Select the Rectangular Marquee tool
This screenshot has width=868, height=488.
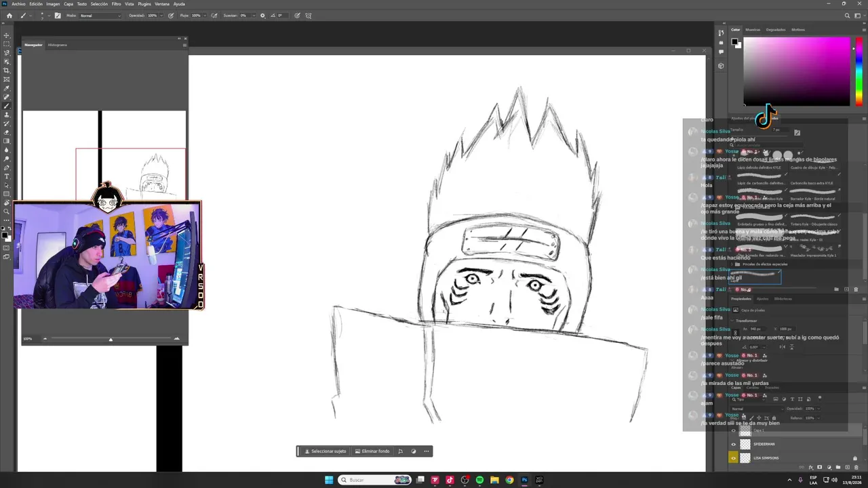(x=7, y=44)
